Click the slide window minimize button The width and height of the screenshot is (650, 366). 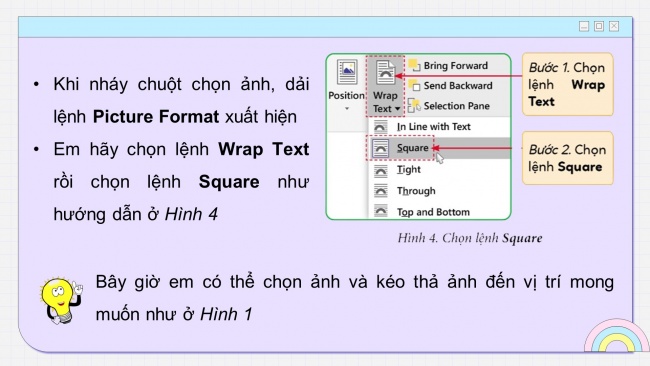[584, 27]
